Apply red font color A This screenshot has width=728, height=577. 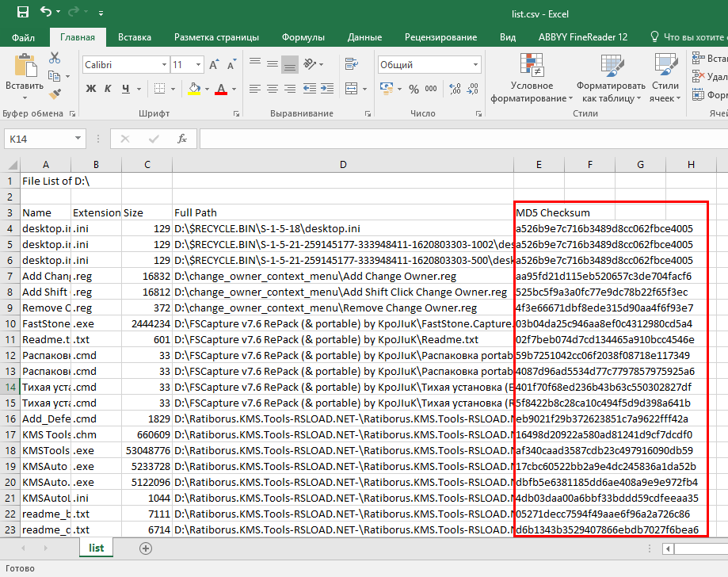221,89
